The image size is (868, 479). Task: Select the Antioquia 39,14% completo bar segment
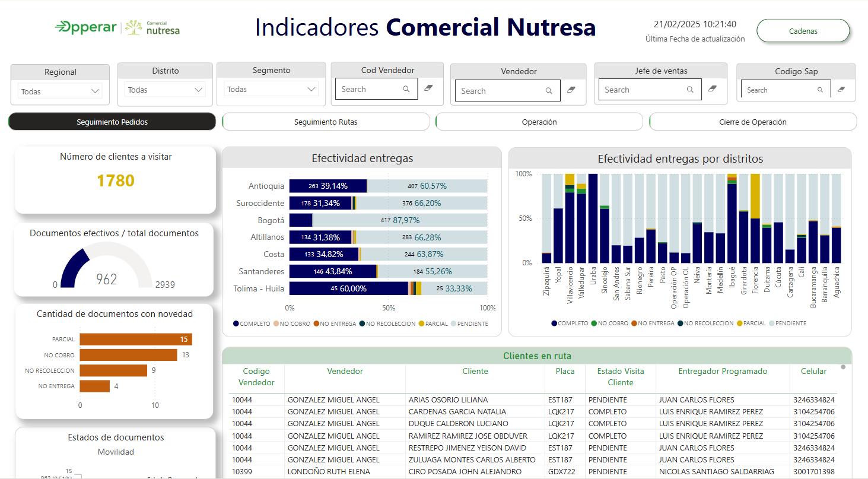pyautogui.click(x=328, y=186)
